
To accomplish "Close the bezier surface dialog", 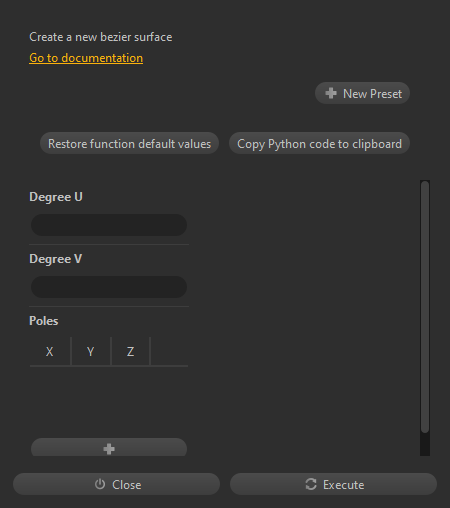I will coord(116,484).
